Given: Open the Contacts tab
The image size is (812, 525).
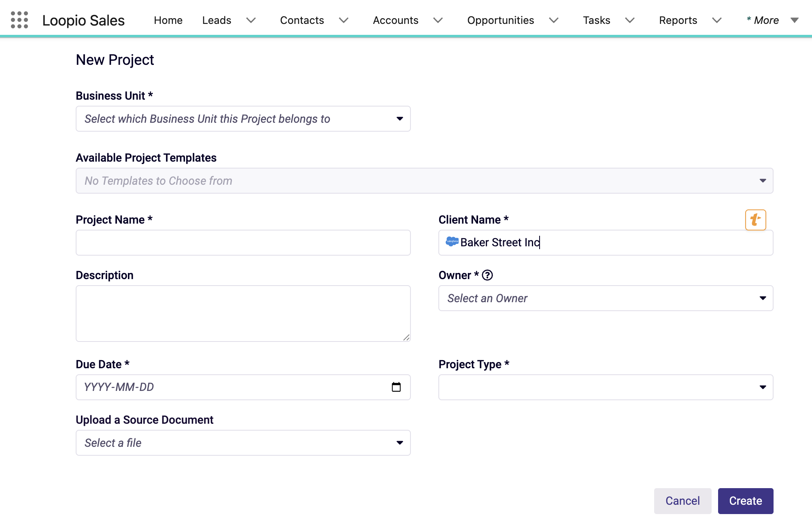Looking at the screenshot, I should coord(302,20).
